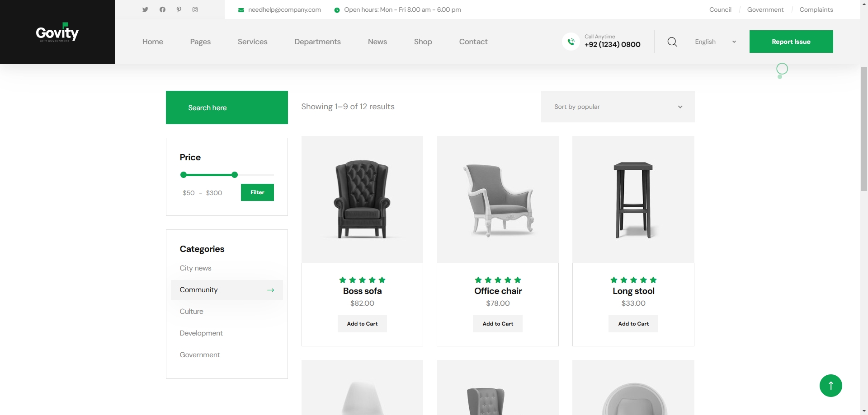Click the $78.00 price text
The width and height of the screenshot is (868, 415).
tap(498, 303)
